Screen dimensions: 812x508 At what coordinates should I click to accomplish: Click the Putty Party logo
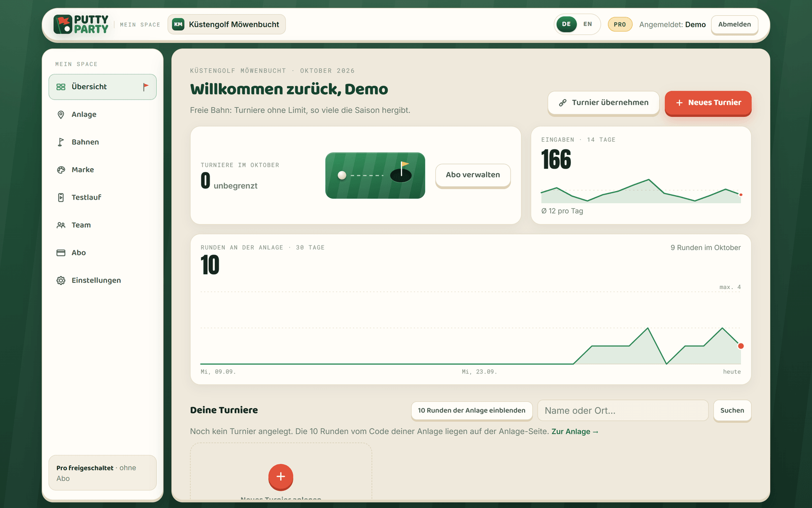click(x=81, y=24)
